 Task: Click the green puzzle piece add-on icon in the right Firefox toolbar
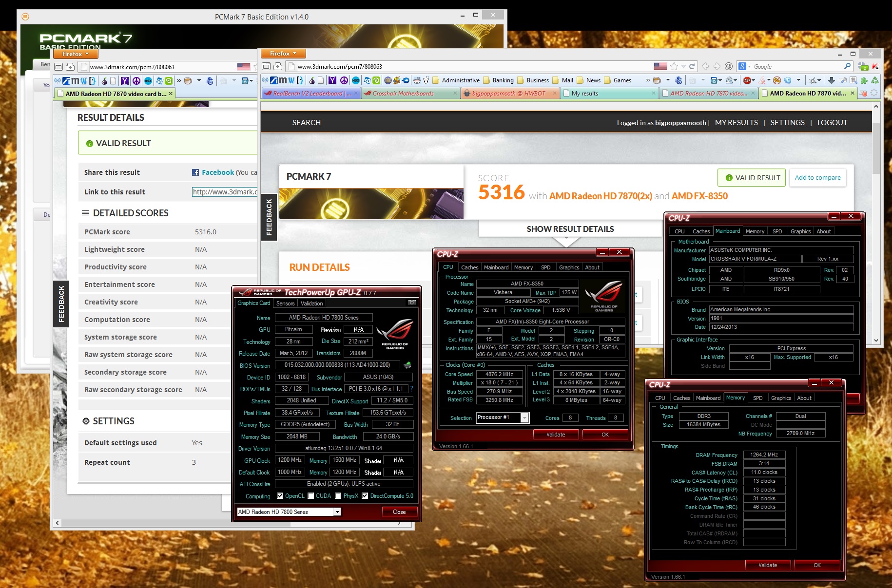pos(864,80)
